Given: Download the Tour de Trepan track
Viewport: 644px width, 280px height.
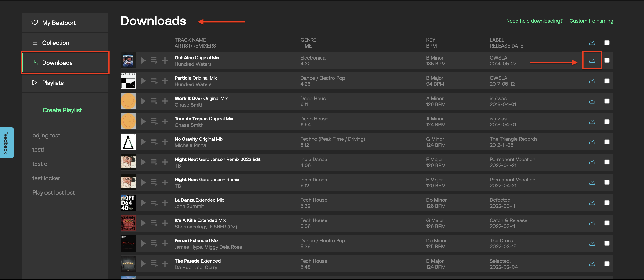Looking at the screenshot, I should coord(592,121).
